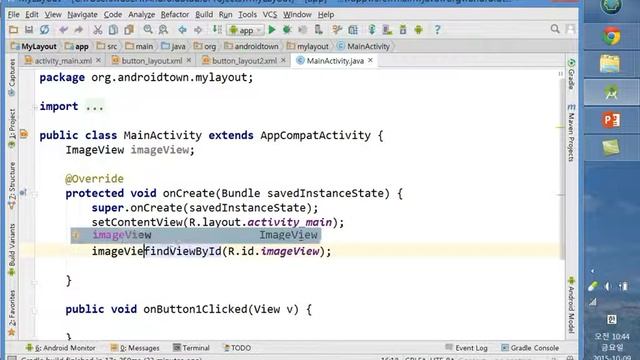Close the button_layout.xml tab
Viewport: 640px width, 360px height.
189,60
